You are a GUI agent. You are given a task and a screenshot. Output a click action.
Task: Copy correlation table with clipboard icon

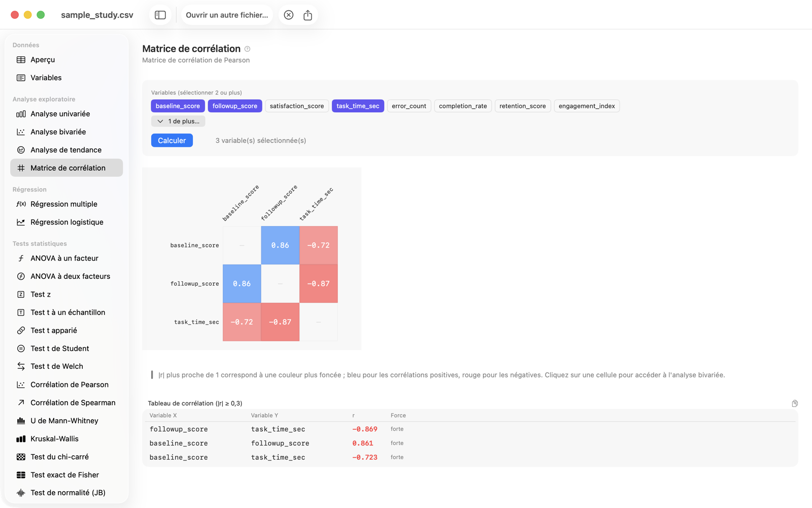point(795,403)
